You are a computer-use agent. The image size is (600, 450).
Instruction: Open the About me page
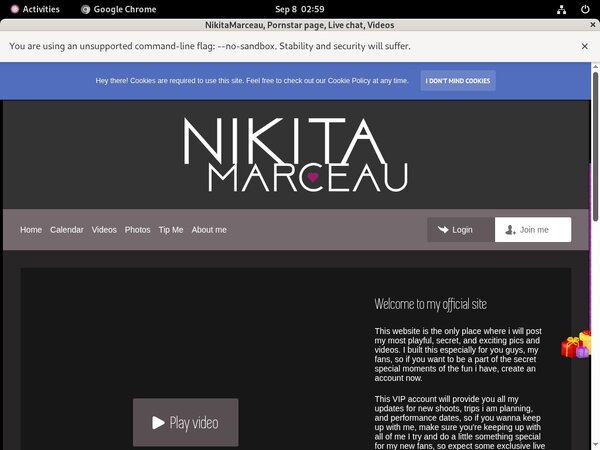pyautogui.click(x=209, y=230)
